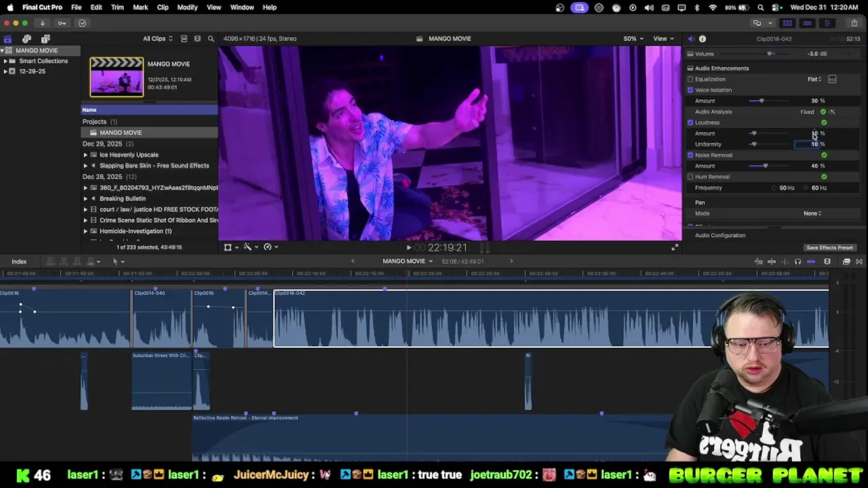Adjust the Volume slider

(770, 54)
